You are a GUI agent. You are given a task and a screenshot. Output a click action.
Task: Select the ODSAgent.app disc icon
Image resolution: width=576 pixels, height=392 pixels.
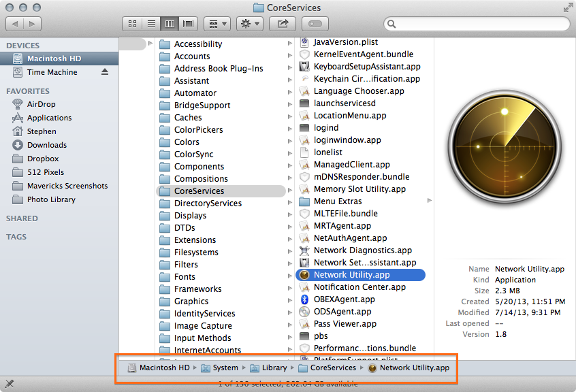click(304, 312)
